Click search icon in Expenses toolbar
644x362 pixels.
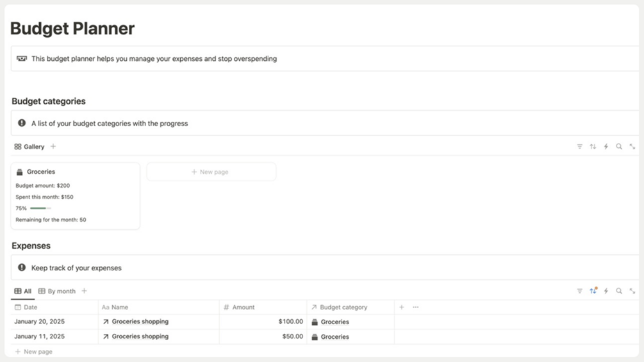click(619, 291)
